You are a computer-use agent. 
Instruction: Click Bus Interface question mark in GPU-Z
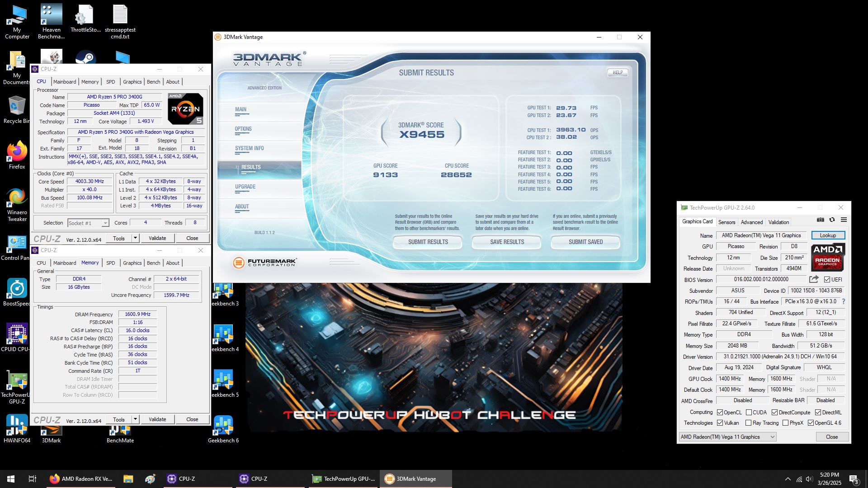point(843,301)
